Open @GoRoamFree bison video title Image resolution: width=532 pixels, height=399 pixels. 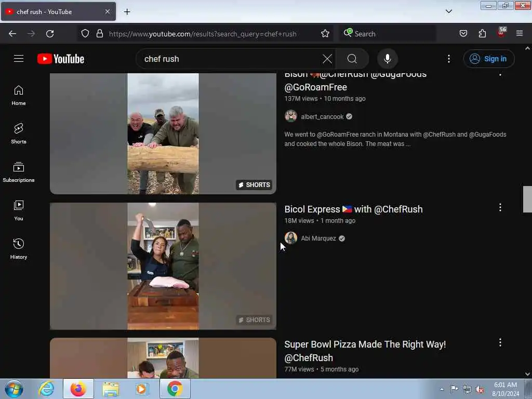[355, 81]
